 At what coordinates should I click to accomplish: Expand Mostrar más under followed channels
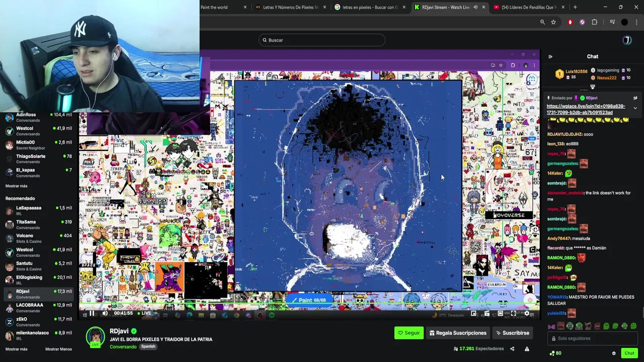click(16, 186)
